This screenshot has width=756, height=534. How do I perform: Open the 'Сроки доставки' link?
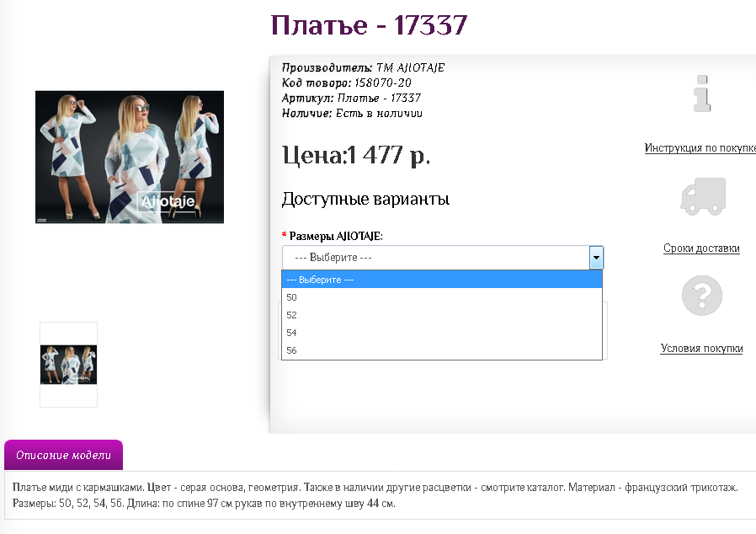(701, 248)
